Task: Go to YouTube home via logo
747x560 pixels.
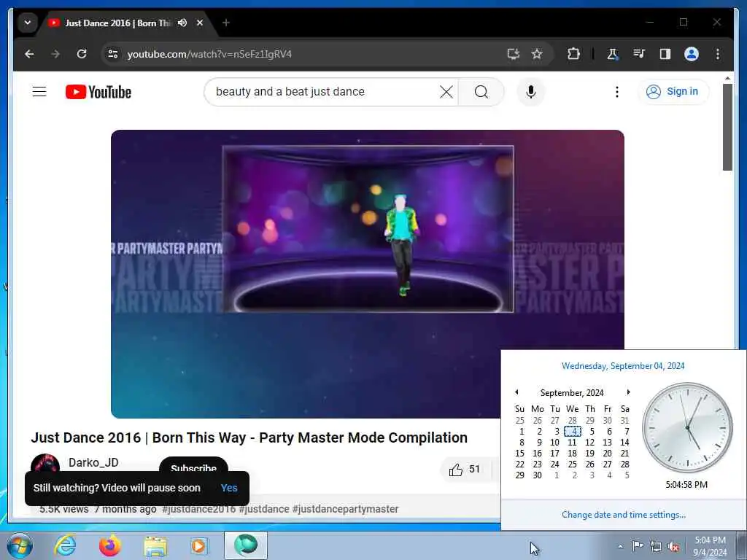Action: pos(98,92)
